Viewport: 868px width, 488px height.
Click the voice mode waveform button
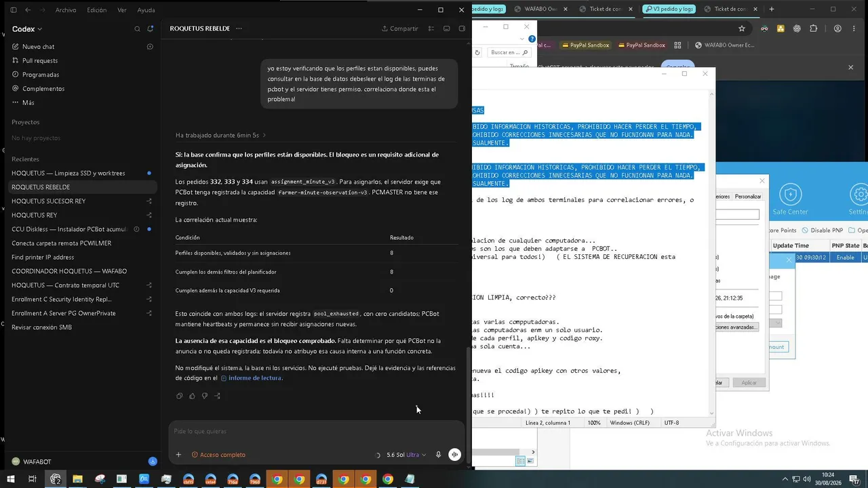455,455
